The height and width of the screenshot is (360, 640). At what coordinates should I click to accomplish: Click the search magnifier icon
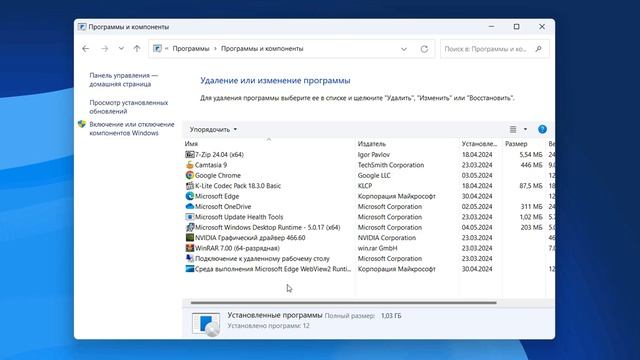click(x=538, y=49)
